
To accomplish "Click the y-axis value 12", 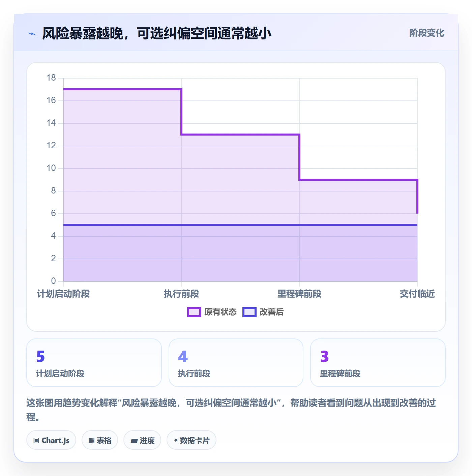I will pyautogui.click(x=51, y=146).
